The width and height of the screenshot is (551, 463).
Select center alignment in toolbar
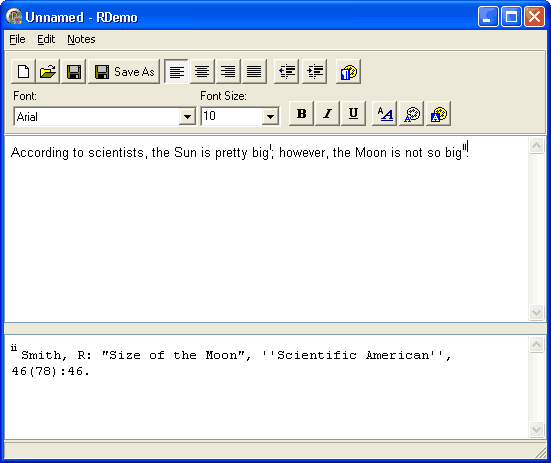point(202,72)
